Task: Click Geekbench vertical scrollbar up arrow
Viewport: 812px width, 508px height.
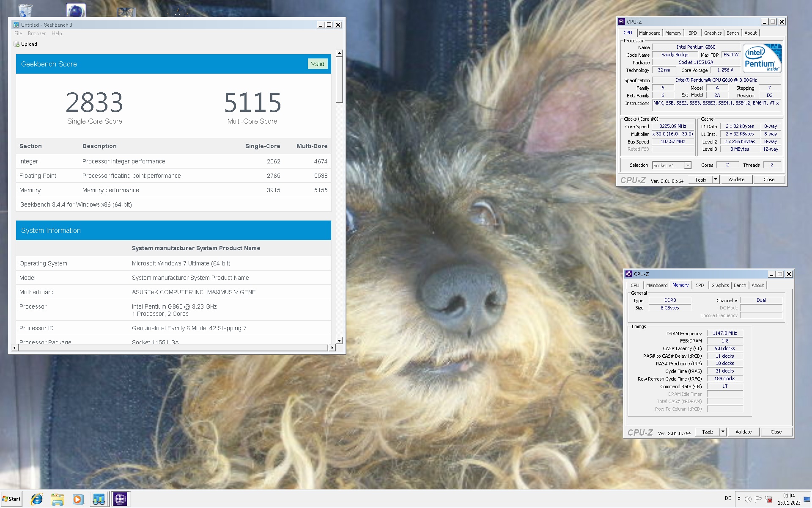Action: coord(339,53)
